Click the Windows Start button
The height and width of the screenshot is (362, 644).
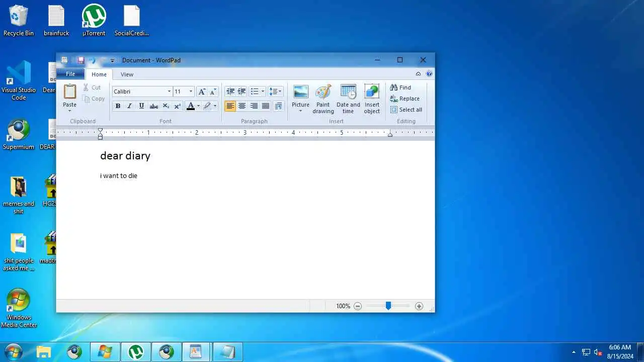(x=14, y=352)
